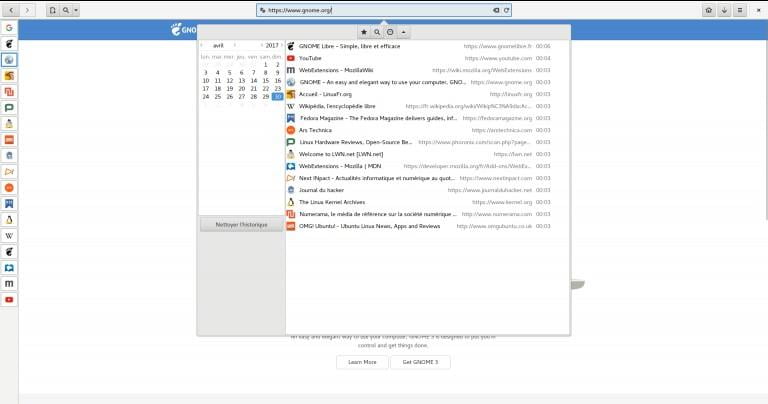Go back to the previous page
Screen dimensions: 768x404
pos(11,10)
